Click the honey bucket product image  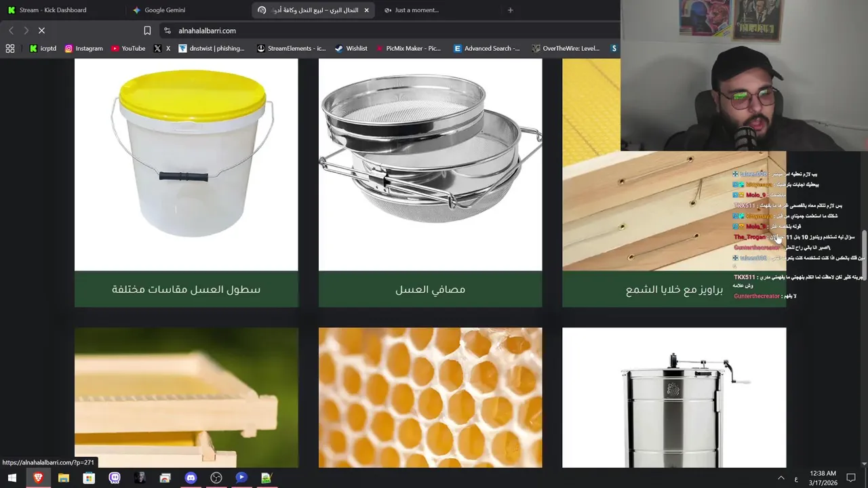[x=186, y=165]
